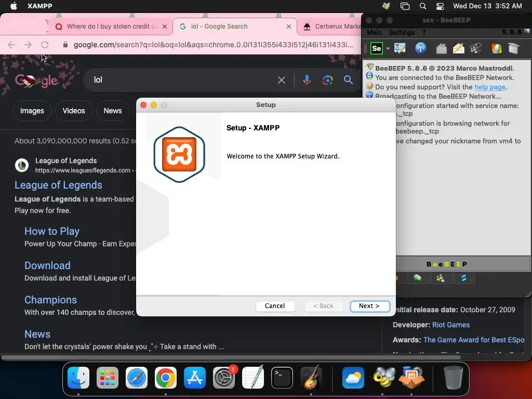This screenshot has width=532, height=399.
Task: Open the BeeBEEP Settings menu
Action: (x=402, y=32)
